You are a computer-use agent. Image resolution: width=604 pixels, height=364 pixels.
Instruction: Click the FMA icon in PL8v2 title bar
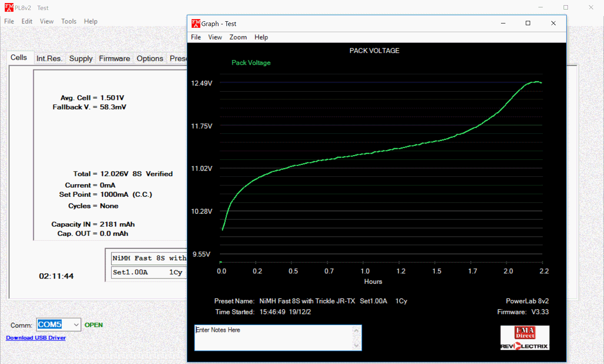point(9,7)
